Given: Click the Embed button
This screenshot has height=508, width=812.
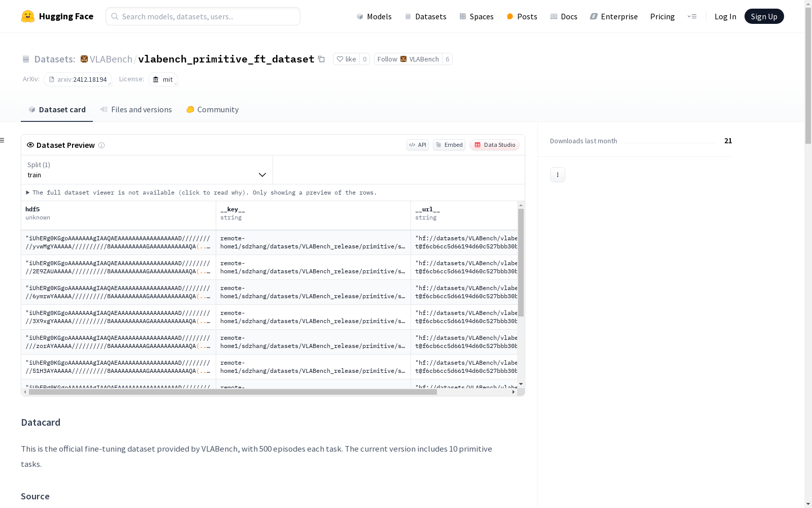Looking at the screenshot, I should 449,145.
